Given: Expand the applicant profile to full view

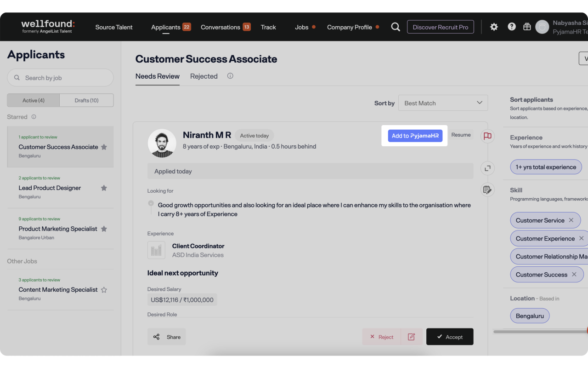Looking at the screenshot, I should coord(487,168).
